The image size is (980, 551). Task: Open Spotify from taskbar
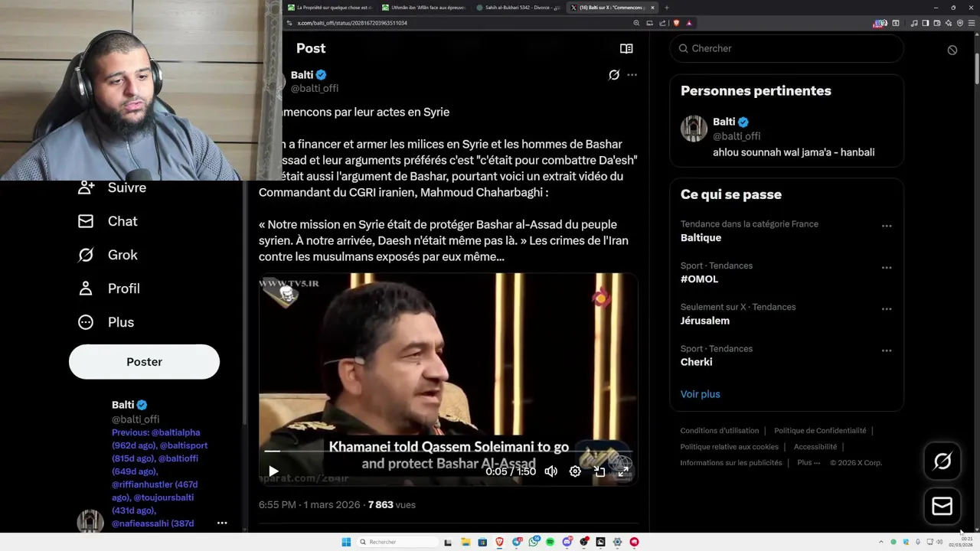(x=550, y=542)
